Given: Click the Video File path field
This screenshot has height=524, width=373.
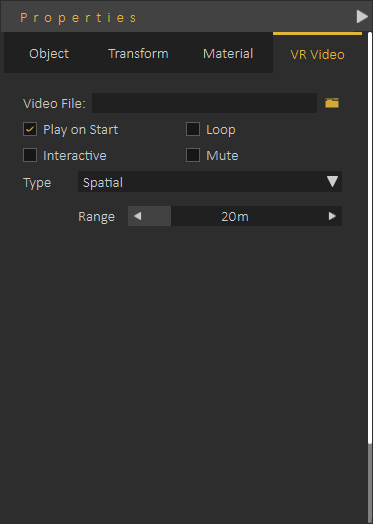Looking at the screenshot, I should click(204, 103).
